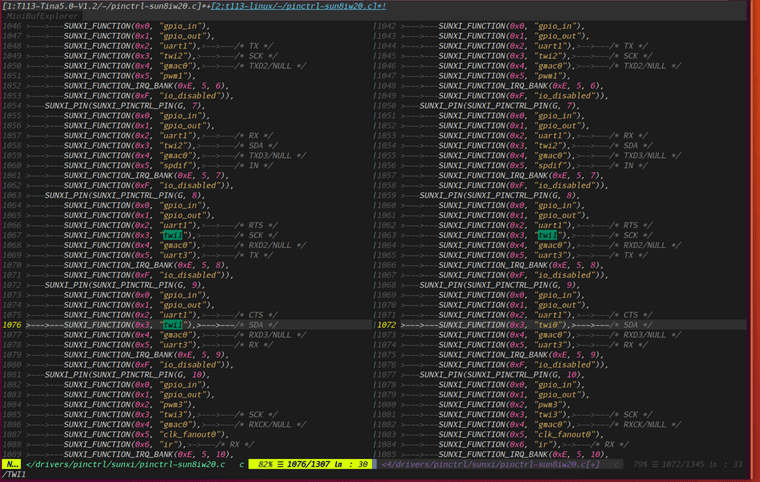This screenshot has width=760, height=482.
Task: Click /* RTS */ comment on left line 1066
Action: pyautogui.click(x=256, y=225)
